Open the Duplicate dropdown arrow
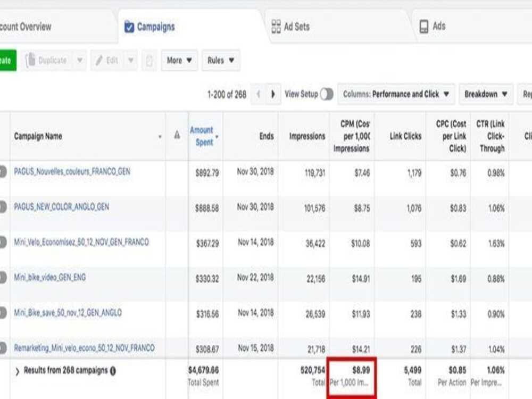This screenshot has width=532, height=399. 80,61
